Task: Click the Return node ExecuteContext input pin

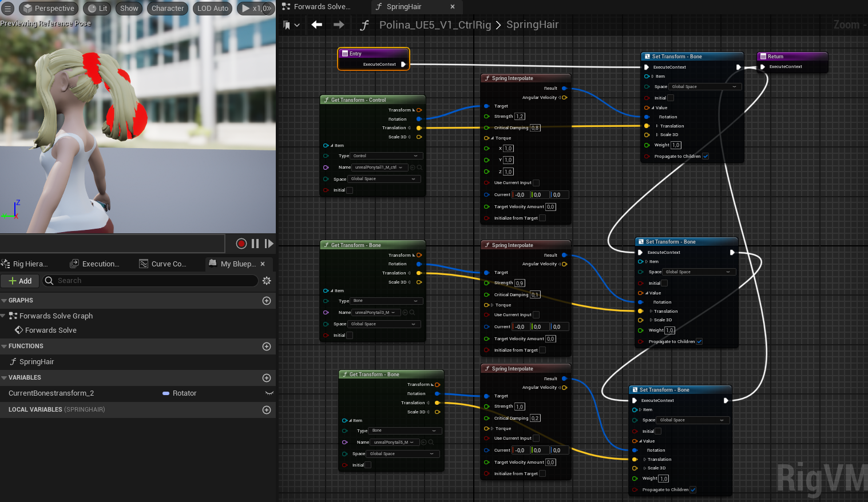Action: point(763,67)
